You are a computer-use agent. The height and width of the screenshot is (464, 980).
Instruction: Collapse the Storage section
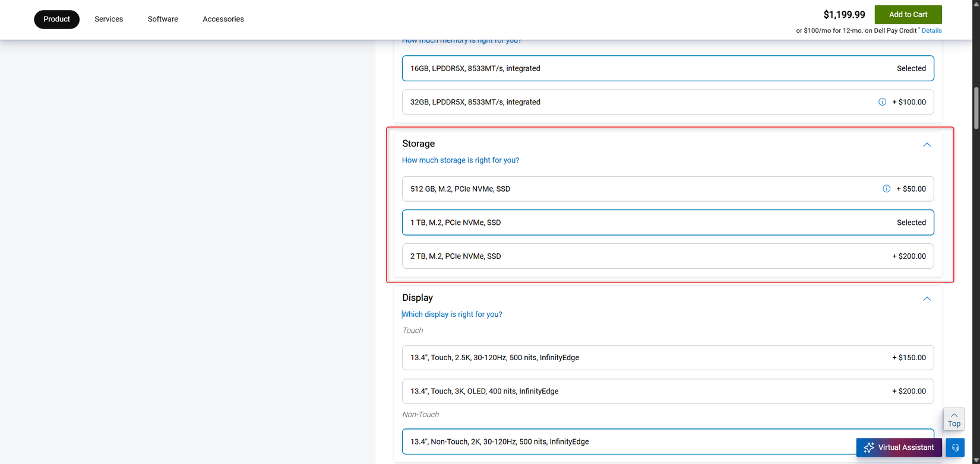coord(927,144)
